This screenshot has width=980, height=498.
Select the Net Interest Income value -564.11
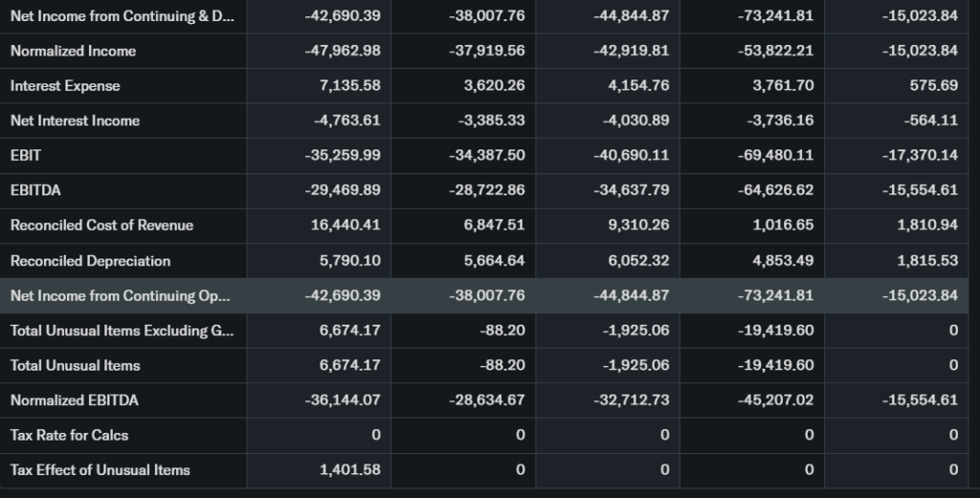click(x=930, y=121)
